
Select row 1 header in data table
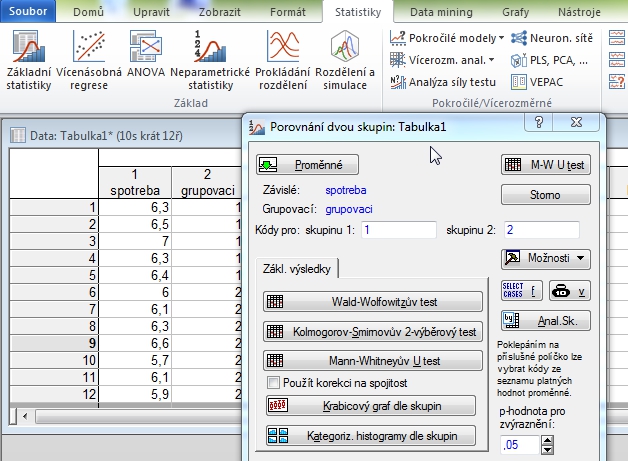point(54,207)
